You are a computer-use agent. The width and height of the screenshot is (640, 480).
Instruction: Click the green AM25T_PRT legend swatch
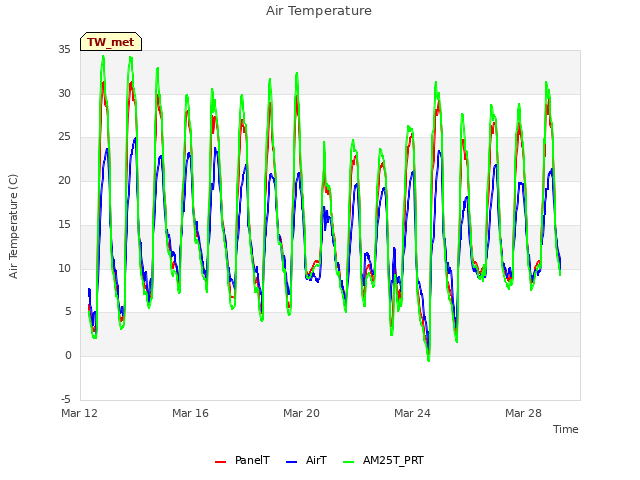[x=349, y=462]
